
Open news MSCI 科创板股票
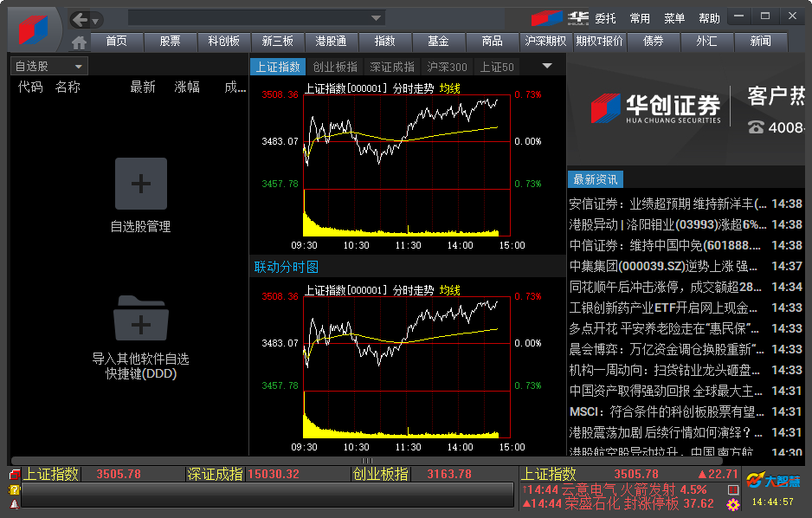[686, 411]
